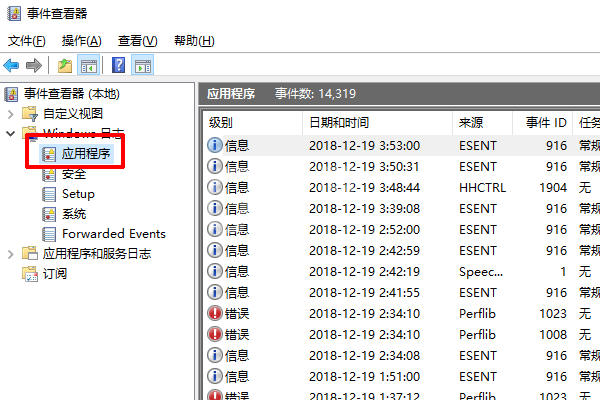Image resolution: width=600 pixels, height=400 pixels.
Task: Click the 应用程序和服务日志 folder icon
Action: tap(30, 253)
